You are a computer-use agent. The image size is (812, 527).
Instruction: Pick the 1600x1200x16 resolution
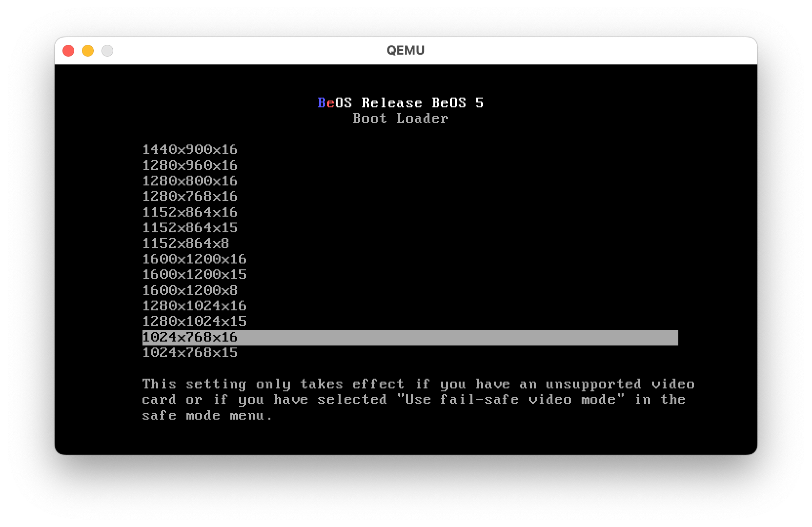194,259
